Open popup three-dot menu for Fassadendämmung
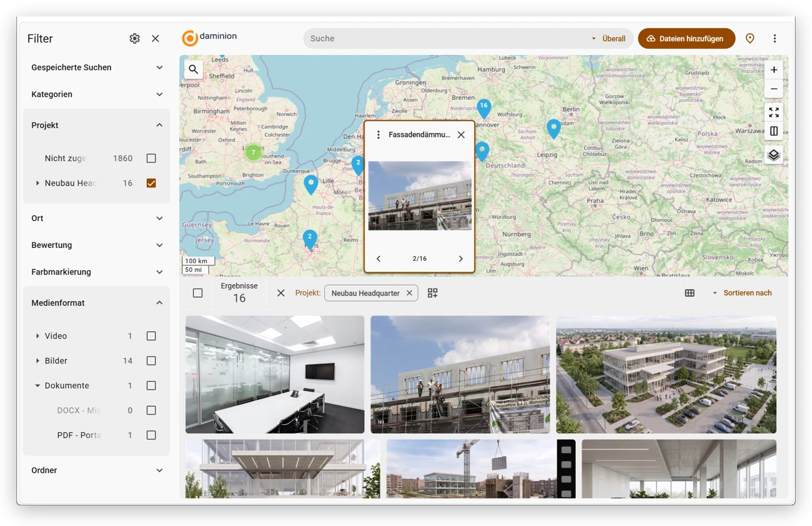This screenshot has width=812, height=526. pos(378,135)
